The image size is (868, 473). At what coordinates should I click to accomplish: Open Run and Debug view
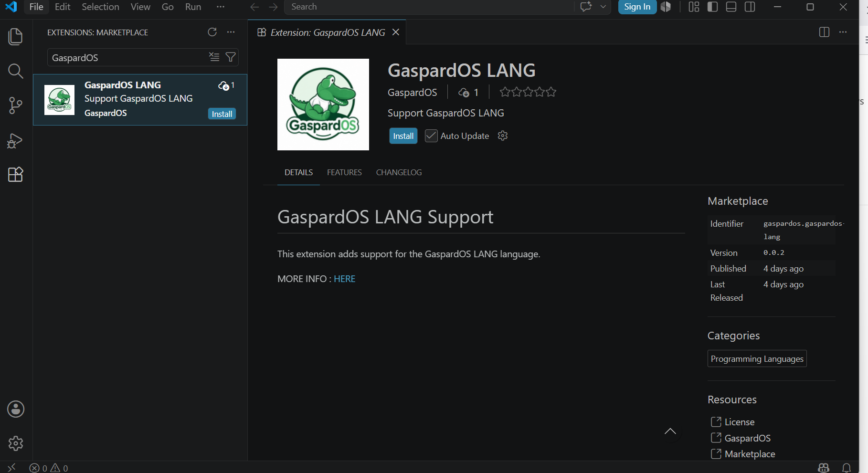(x=16, y=140)
